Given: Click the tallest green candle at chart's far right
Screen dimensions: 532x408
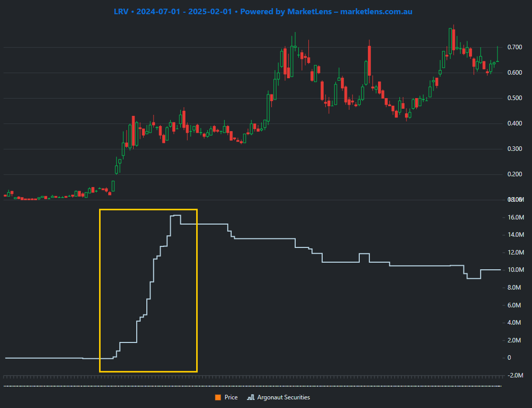Looking at the screenshot, I should pos(497,54).
